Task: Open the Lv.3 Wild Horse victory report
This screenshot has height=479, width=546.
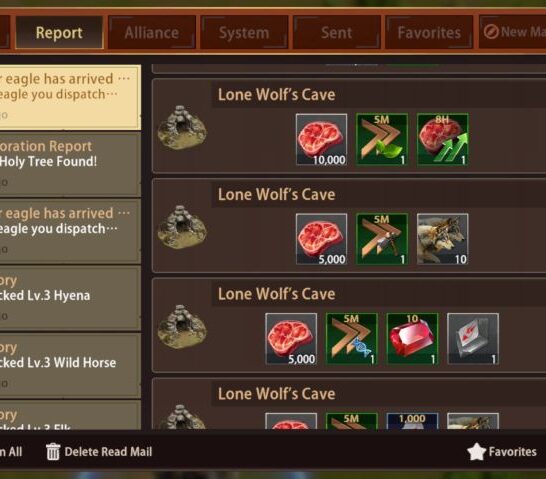Action: point(70,366)
